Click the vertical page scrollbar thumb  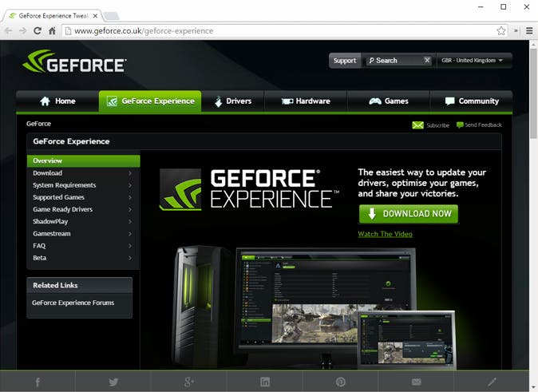[533, 93]
